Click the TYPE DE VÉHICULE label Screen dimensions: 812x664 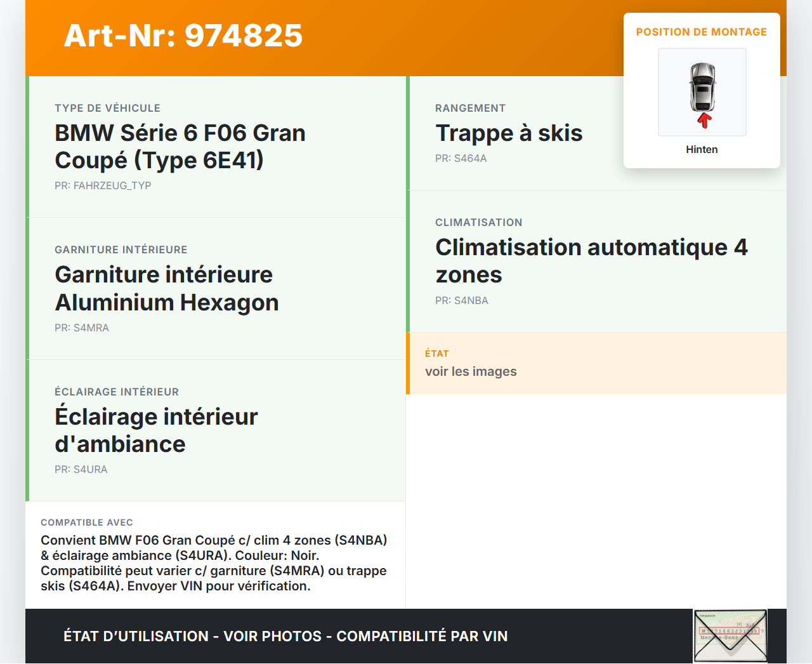tap(107, 108)
